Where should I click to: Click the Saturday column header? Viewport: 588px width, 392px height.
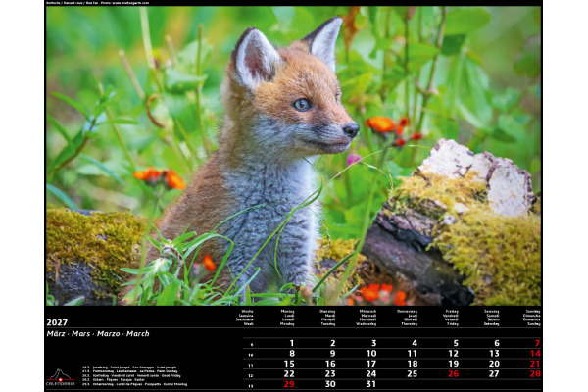492,318
